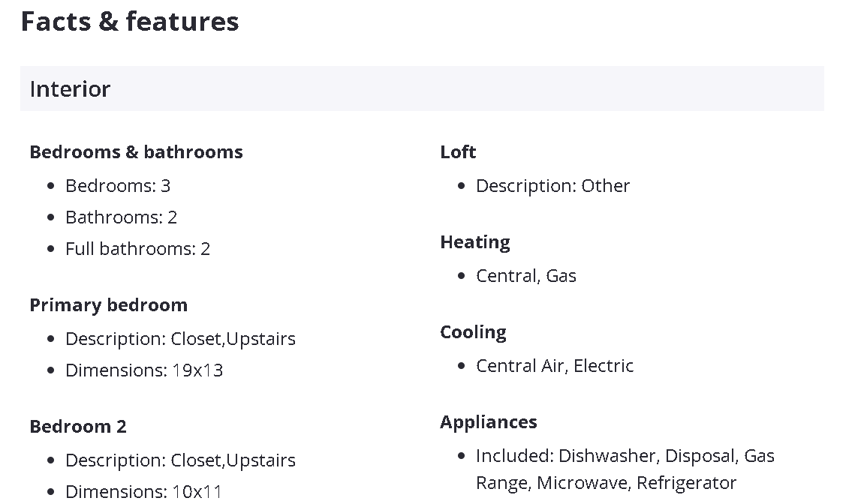
Task: Select the Central, Gas heating item
Action: click(x=525, y=276)
